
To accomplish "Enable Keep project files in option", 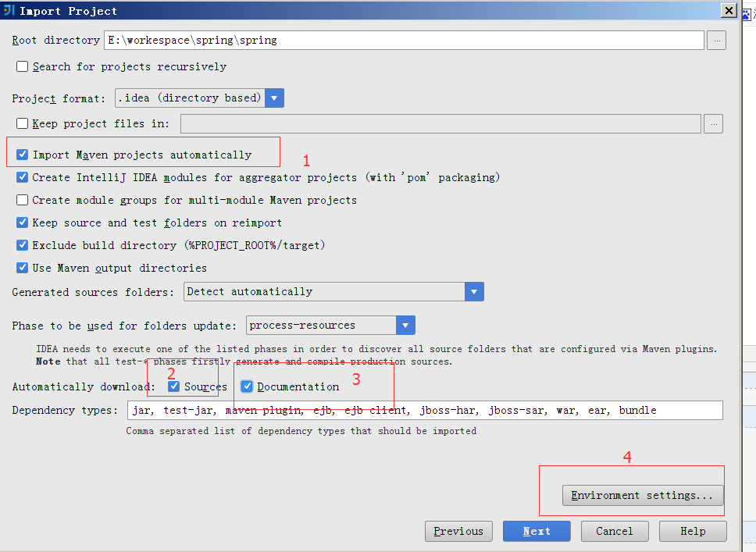I will click(x=22, y=123).
